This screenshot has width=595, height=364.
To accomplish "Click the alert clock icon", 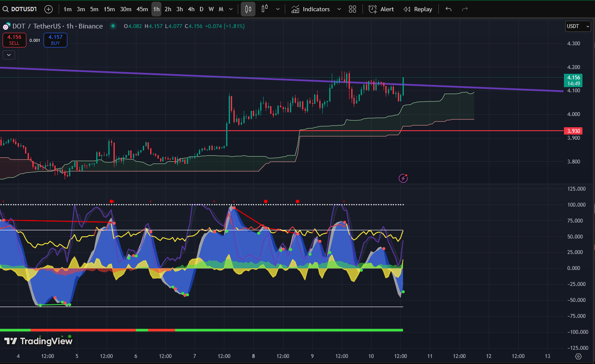I will (x=373, y=9).
